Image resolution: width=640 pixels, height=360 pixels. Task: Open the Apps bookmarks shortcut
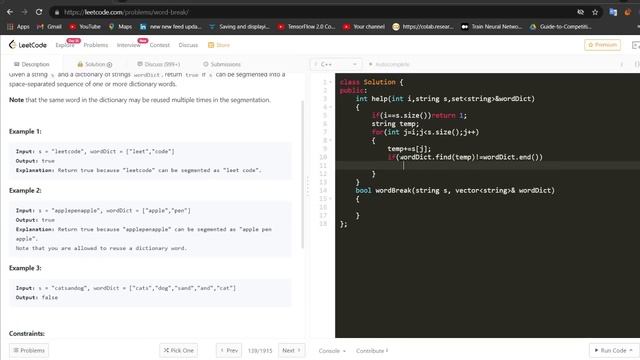pos(19,27)
